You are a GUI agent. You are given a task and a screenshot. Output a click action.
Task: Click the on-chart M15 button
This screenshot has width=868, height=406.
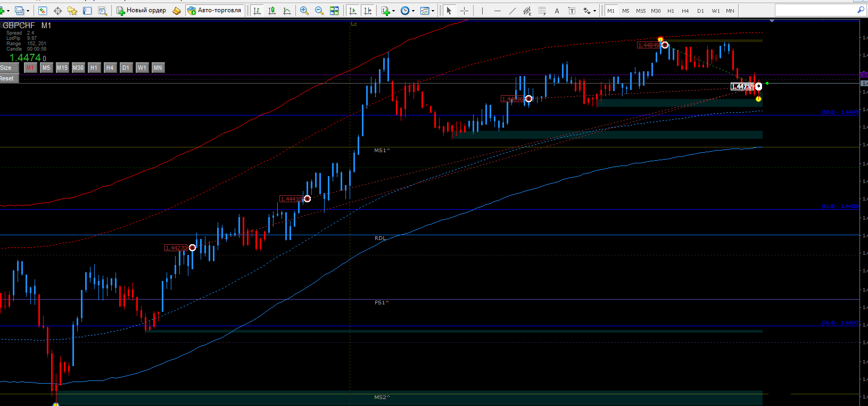pos(62,68)
